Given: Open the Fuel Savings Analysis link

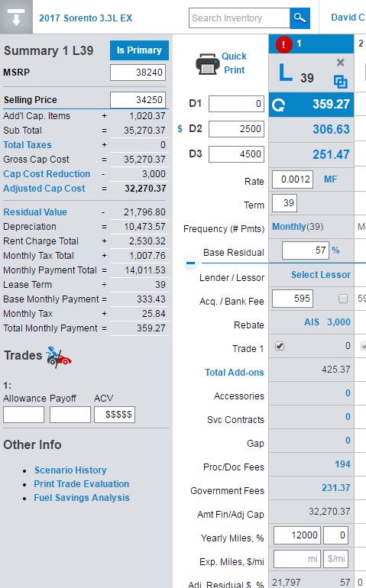Looking at the screenshot, I should [x=82, y=498].
